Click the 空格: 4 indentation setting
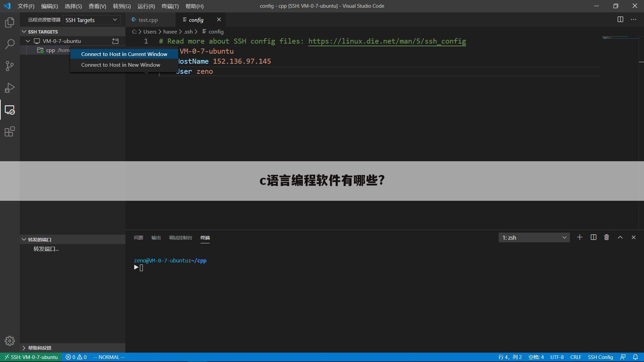This screenshot has height=362, width=644. tap(536, 357)
